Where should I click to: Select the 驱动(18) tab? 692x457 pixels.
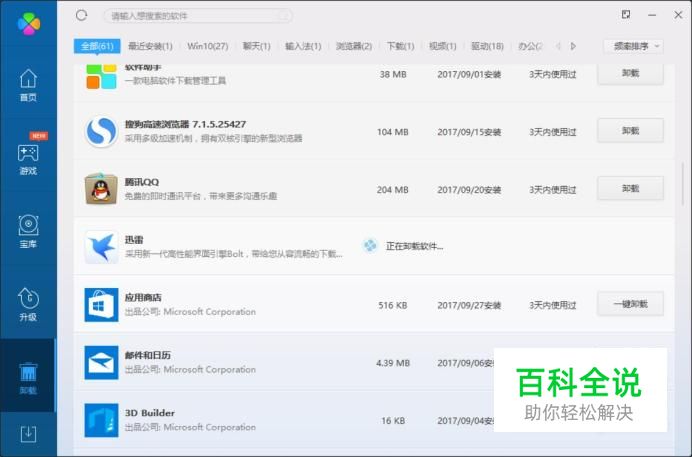pos(487,46)
